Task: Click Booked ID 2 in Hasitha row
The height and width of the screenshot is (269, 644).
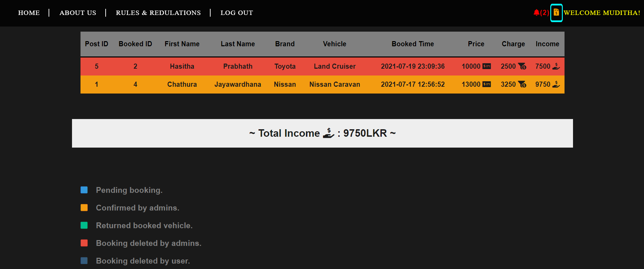Action: click(135, 66)
